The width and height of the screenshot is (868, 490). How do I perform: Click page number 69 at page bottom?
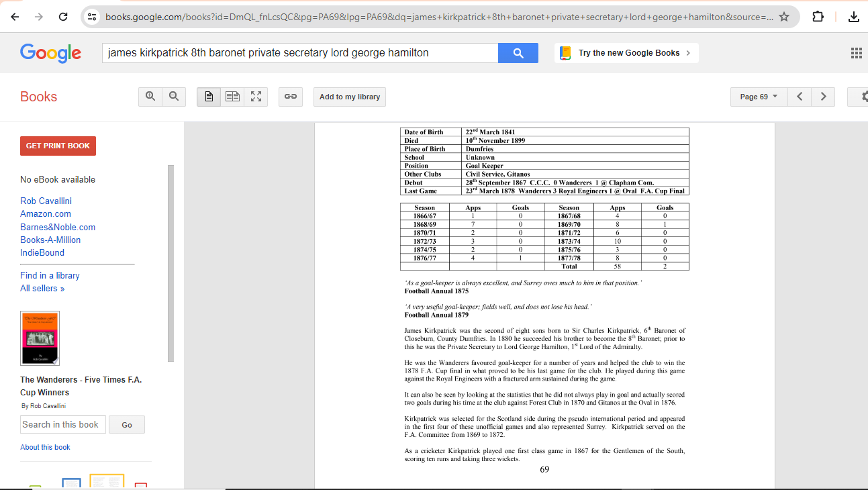[544, 469]
